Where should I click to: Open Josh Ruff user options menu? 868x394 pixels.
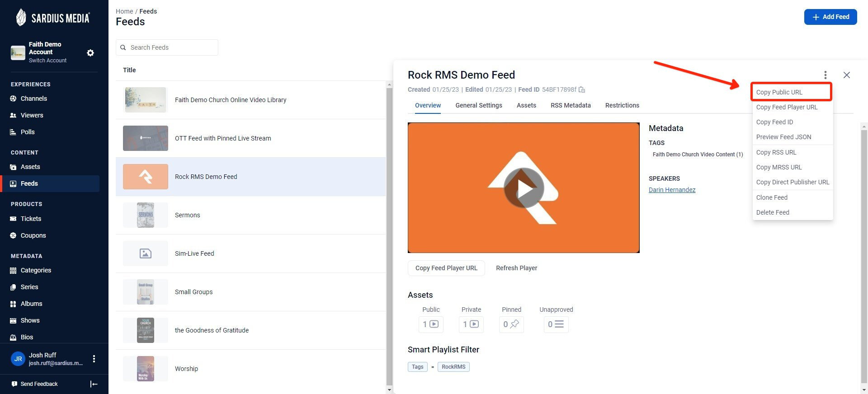click(94, 359)
